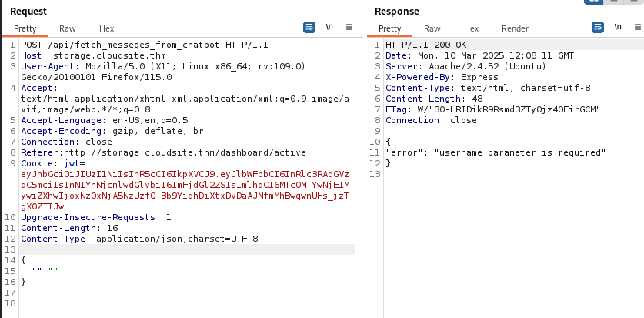Screen dimensions: 644x318
Task: Toggle the Response non-printable characters \n button
Action: (x=618, y=28)
